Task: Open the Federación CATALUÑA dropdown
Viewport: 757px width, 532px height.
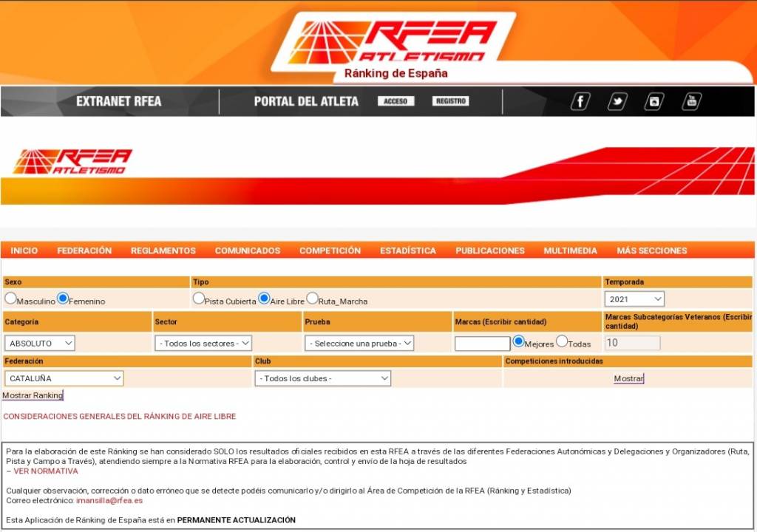Action: click(64, 378)
